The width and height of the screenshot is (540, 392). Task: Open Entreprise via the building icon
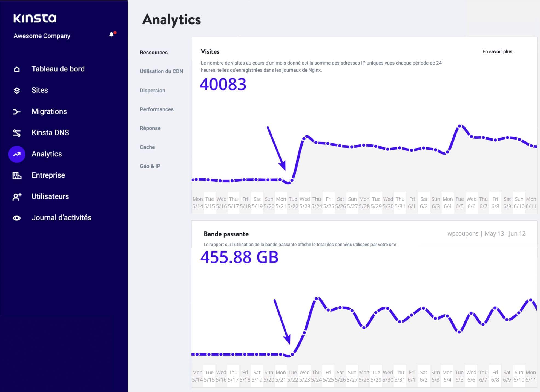pyautogui.click(x=16, y=175)
